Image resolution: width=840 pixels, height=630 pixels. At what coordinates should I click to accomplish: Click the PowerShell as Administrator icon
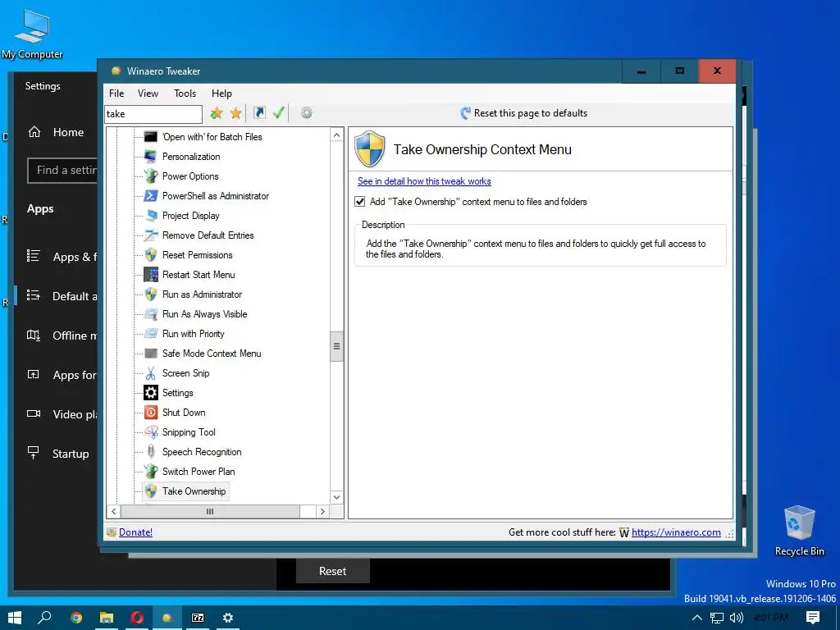tap(151, 196)
